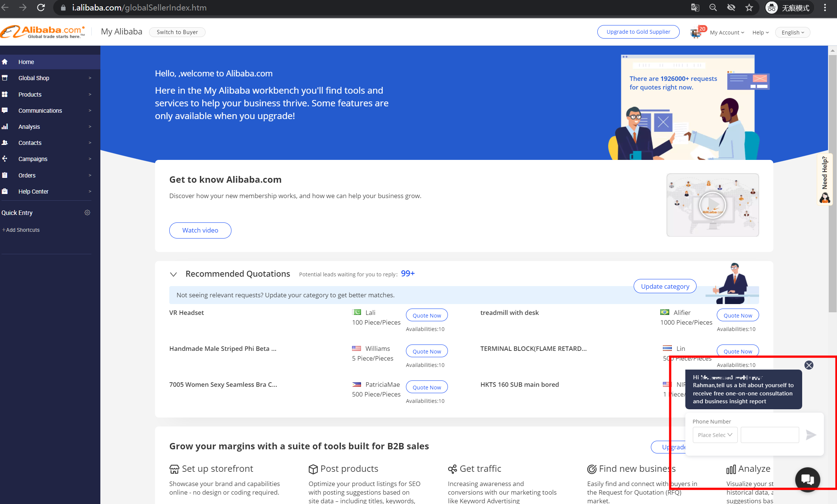Click the Switch to Buyer toggle button
This screenshot has height=504, width=837.
point(177,32)
